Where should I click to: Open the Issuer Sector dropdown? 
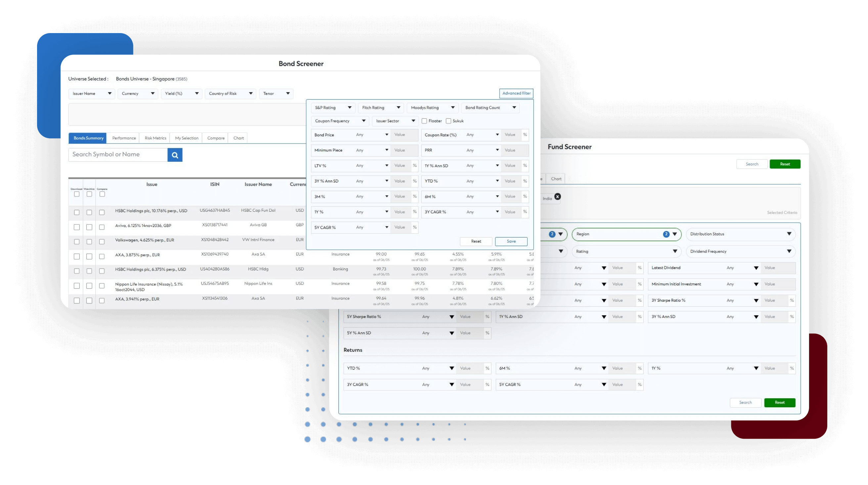pyautogui.click(x=395, y=121)
